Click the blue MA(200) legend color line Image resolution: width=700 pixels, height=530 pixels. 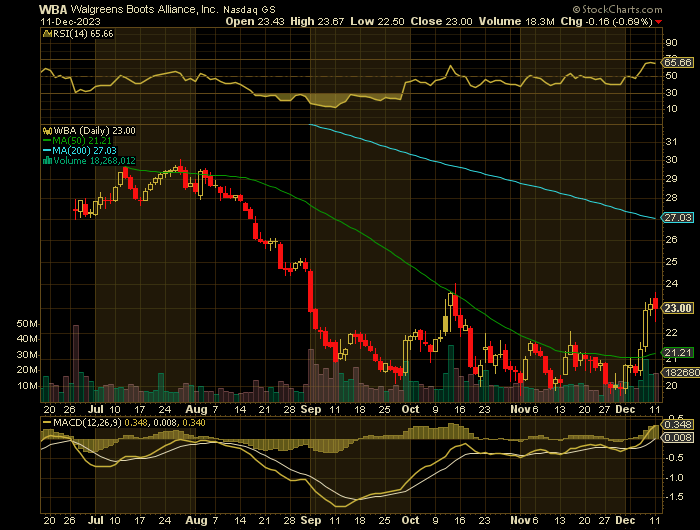click(47, 151)
